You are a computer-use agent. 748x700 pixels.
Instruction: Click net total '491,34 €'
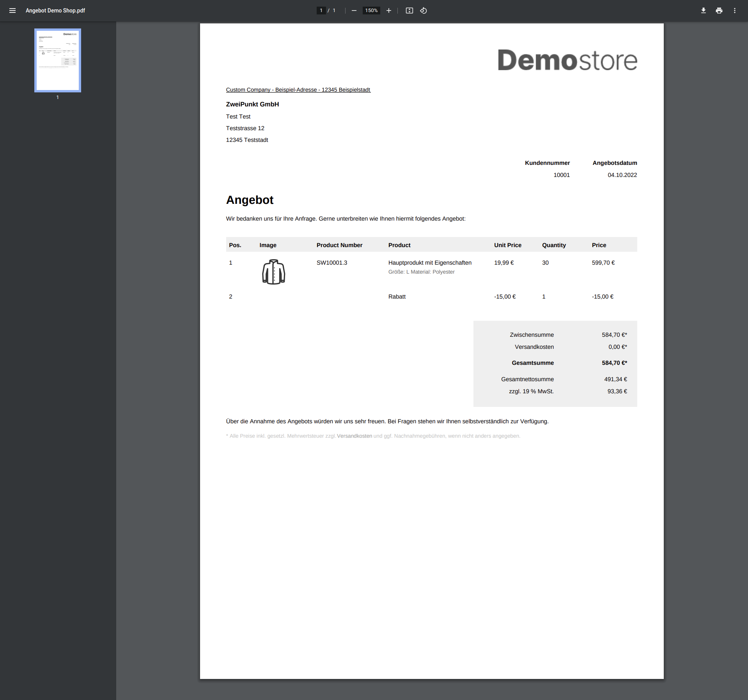pos(615,379)
